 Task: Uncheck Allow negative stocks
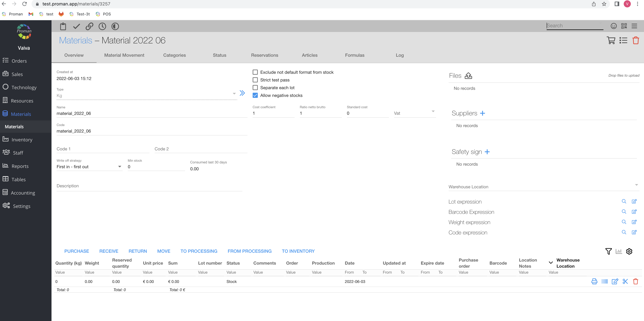pos(255,95)
